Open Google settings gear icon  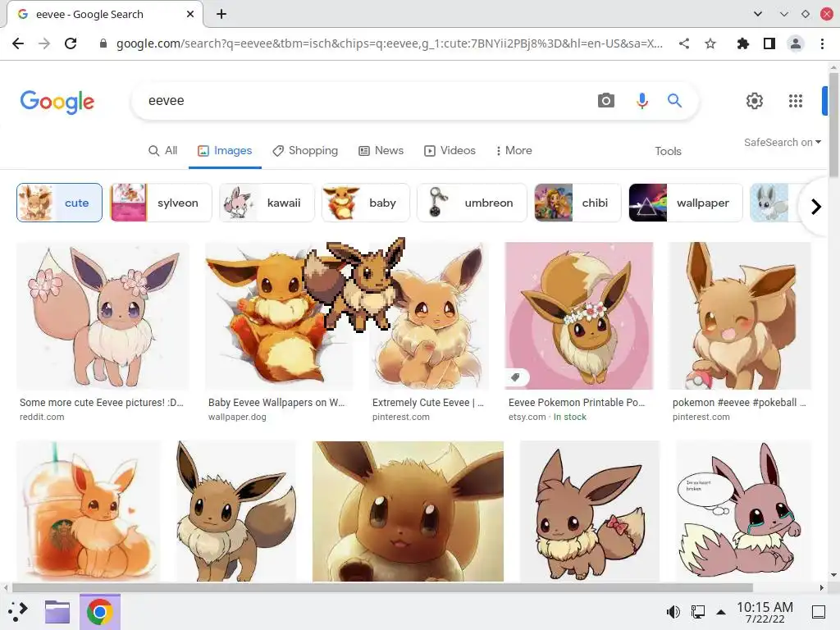(755, 101)
